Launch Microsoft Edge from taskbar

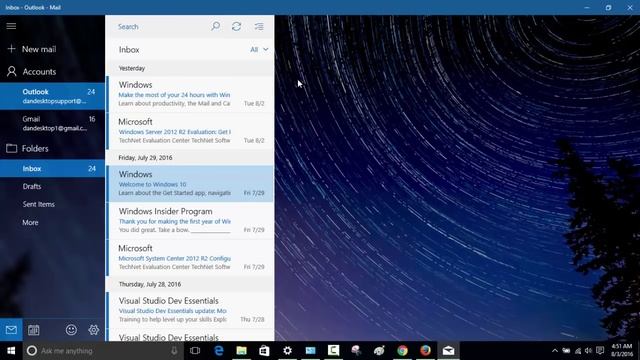218,351
